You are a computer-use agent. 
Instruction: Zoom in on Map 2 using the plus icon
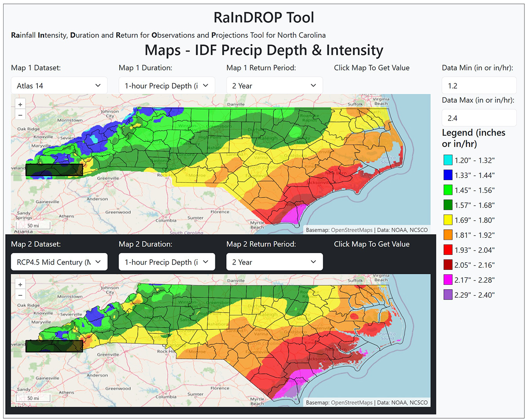(20, 284)
